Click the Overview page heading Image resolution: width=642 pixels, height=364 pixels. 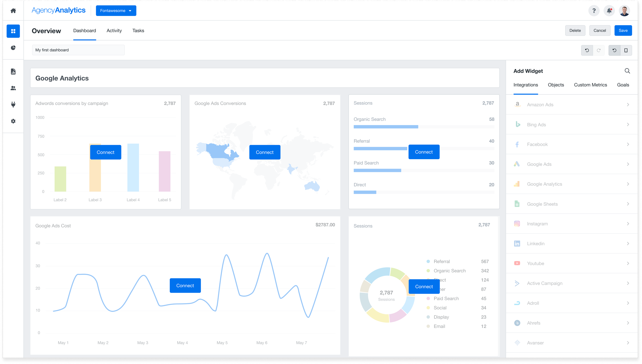point(46,31)
